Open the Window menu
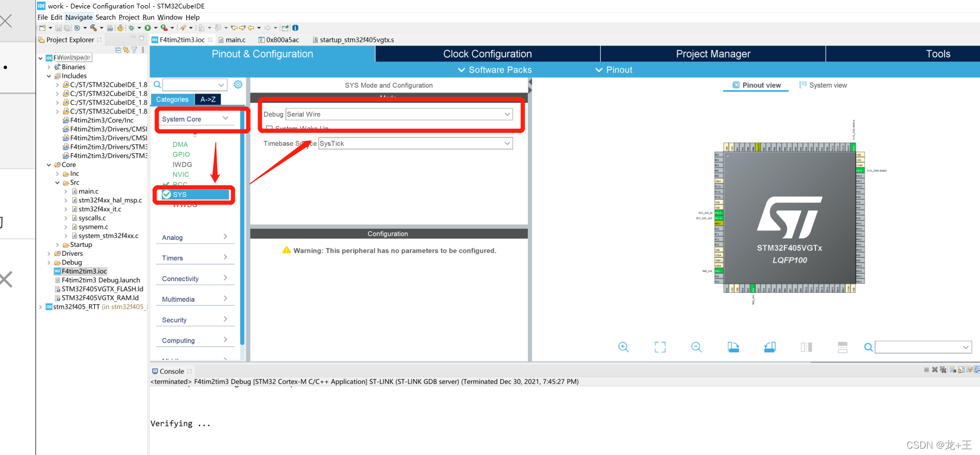Screen dimensions: 980x455 point(170,17)
